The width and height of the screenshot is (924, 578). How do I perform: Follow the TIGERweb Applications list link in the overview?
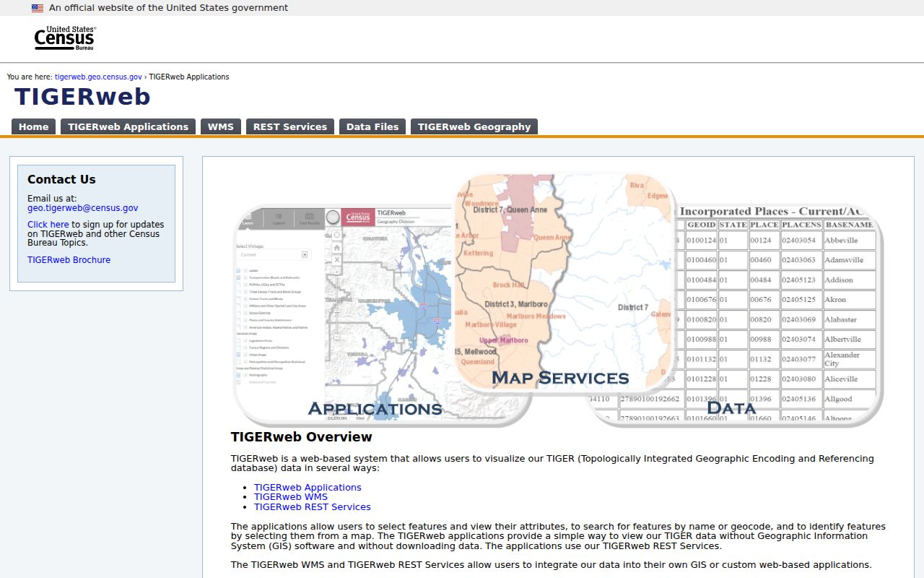(x=308, y=488)
